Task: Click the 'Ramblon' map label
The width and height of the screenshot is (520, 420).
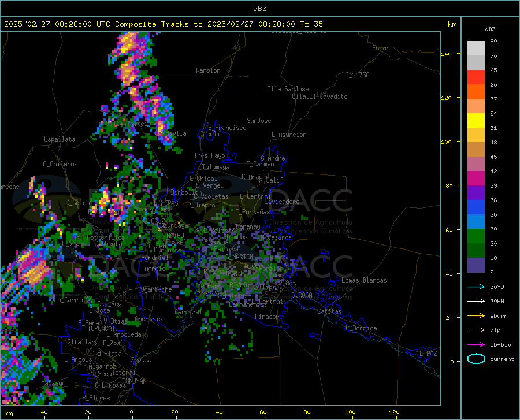Action: tap(208, 70)
